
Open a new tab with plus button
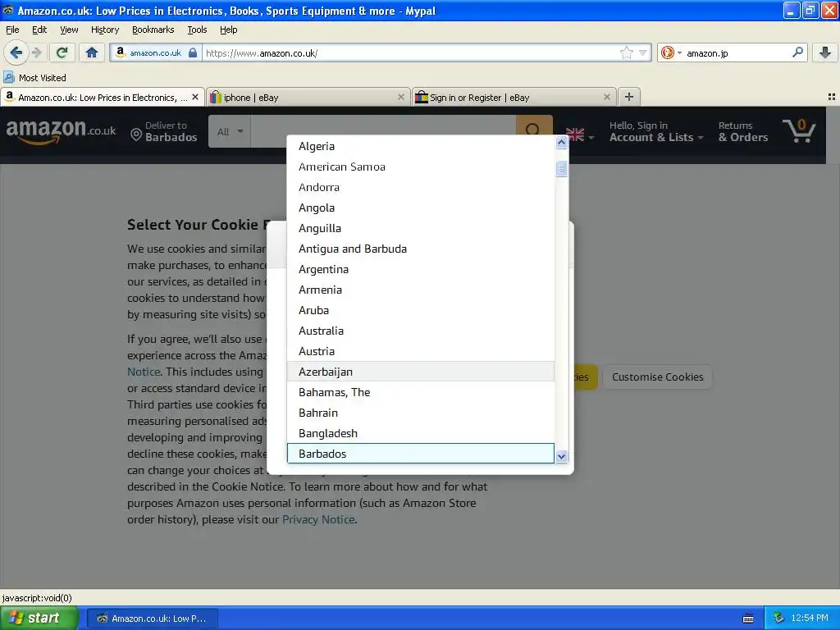[x=629, y=97]
